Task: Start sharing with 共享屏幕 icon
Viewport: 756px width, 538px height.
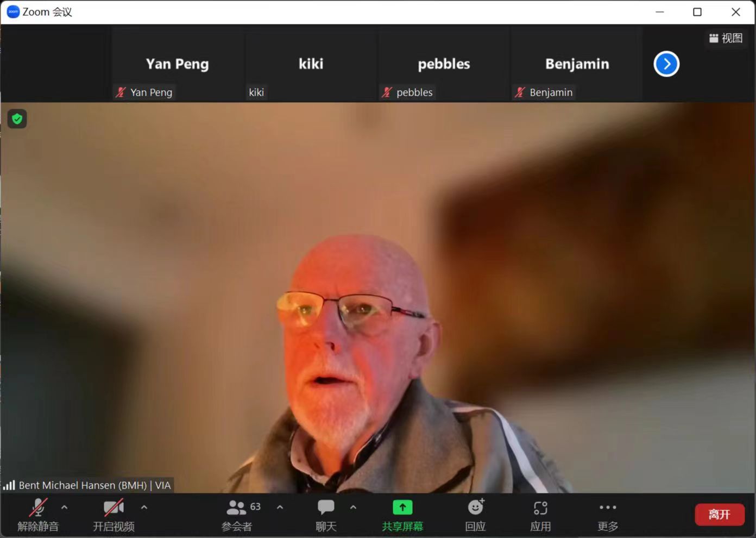Action: click(x=402, y=507)
